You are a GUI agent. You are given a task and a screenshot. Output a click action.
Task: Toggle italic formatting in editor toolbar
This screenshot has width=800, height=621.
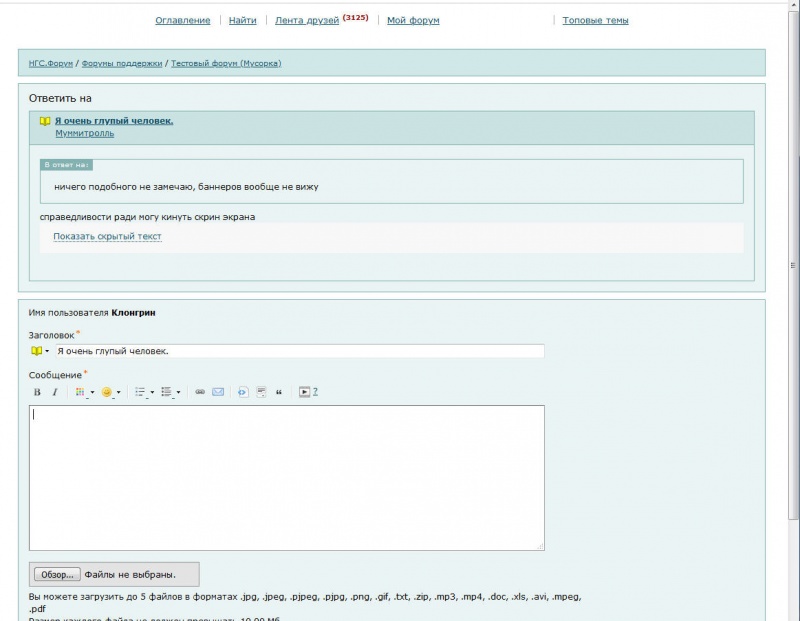[x=55, y=392]
